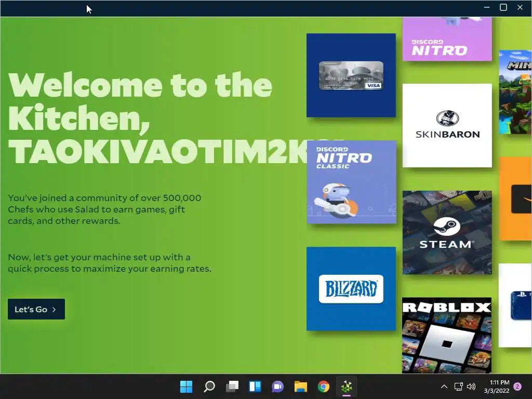Open the Windows Start menu
The width and height of the screenshot is (532, 399).
[187, 387]
